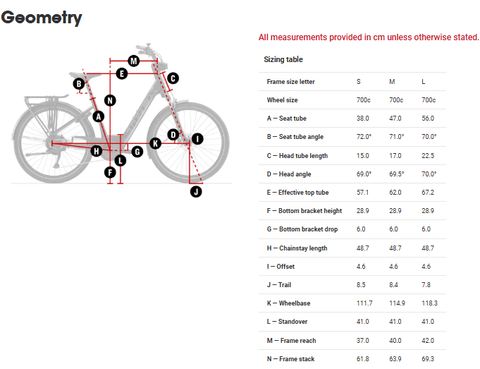Click the B seat tube angle marker
Viewport: 480px width, 369px height.
click(79, 83)
